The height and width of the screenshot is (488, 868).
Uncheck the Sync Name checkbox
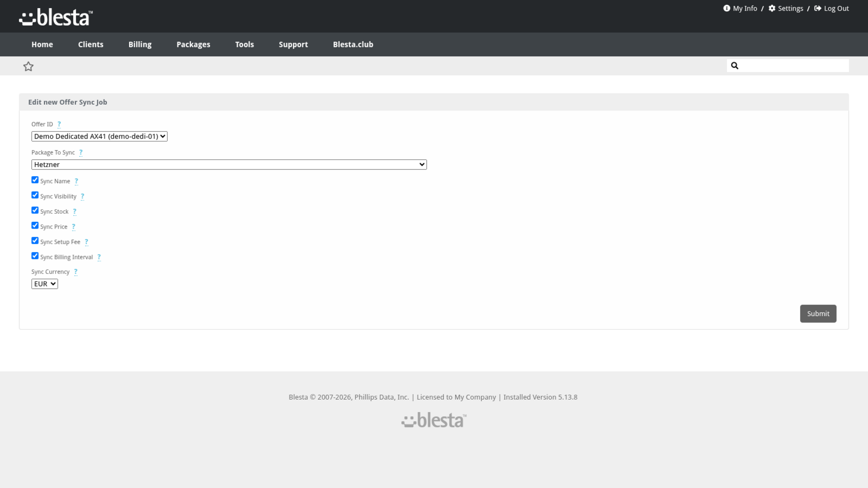tap(35, 180)
